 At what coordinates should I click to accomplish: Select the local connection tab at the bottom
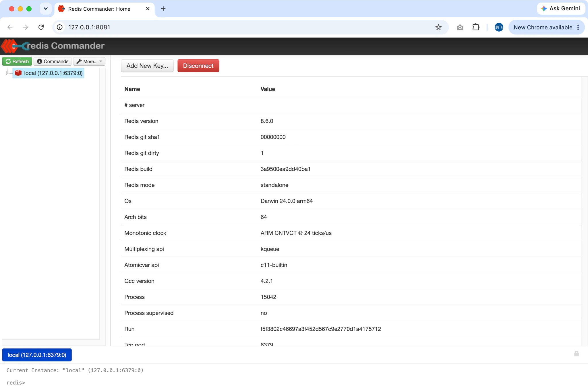pyautogui.click(x=37, y=355)
